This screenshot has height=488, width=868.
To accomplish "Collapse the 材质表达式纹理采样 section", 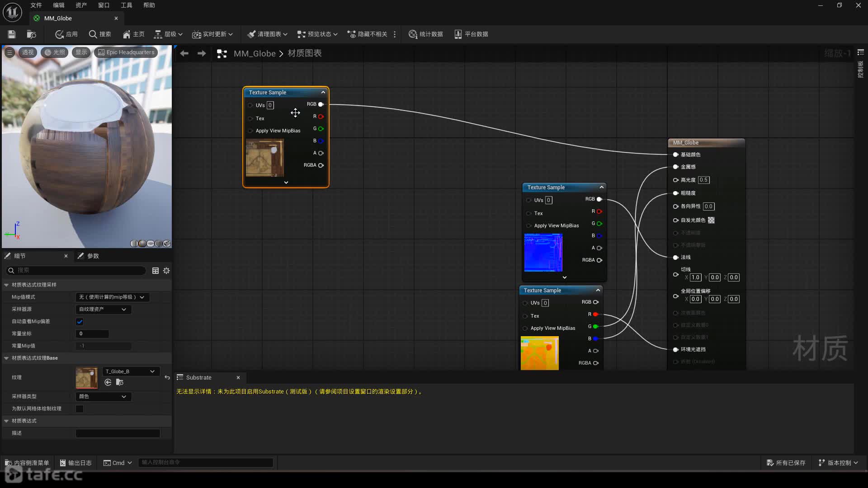I will [x=6, y=285].
